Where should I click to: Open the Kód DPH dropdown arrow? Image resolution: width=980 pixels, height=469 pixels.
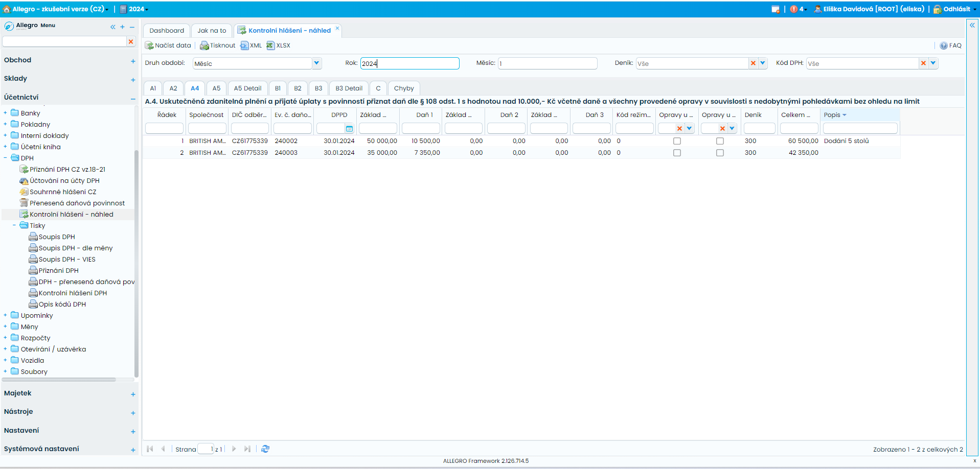click(x=933, y=63)
